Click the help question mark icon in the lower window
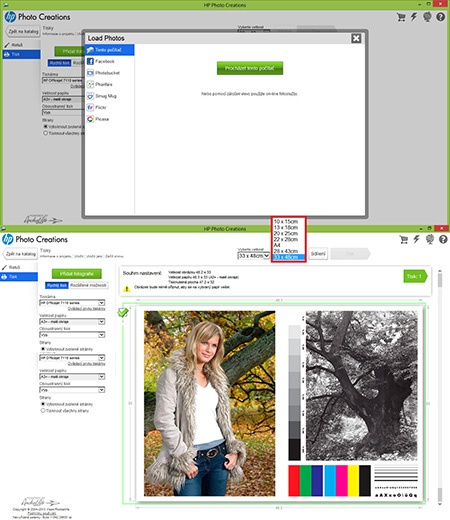This screenshot has height=520, width=450. [443, 239]
